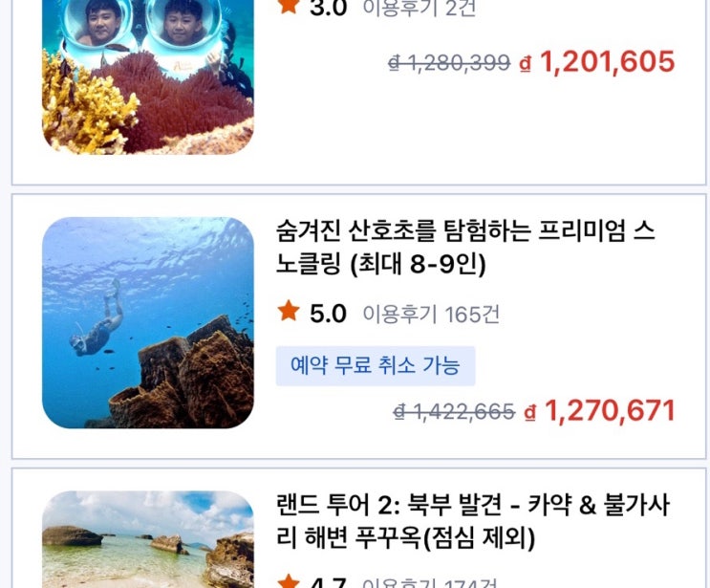The image size is (710, 588).
Task: Open the 숨겨진 산호초 프리미엄 스노클링 tour title
Action: tap(465, 247)
